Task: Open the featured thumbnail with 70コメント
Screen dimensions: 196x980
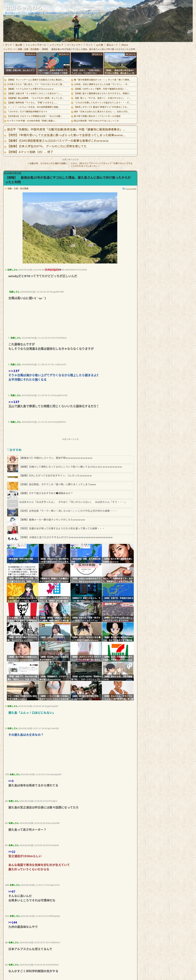Action: click(20, 63)
